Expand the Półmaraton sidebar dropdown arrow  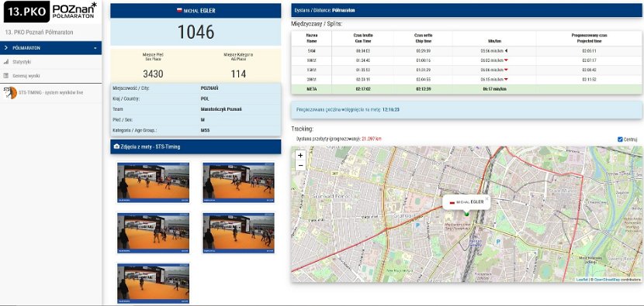pyautogui.click(x=95, y=48)
